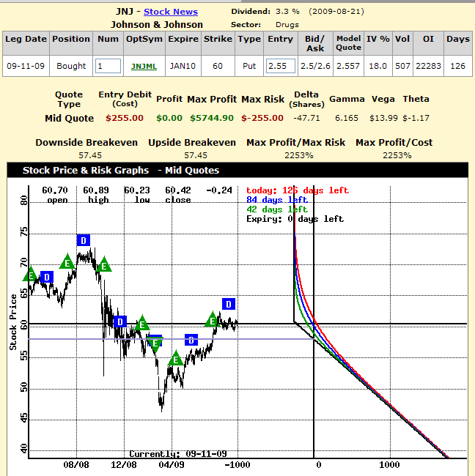Screen dimensions: 475x476
Task: Click the Entry price input showing 2.55
Action: 281,66
